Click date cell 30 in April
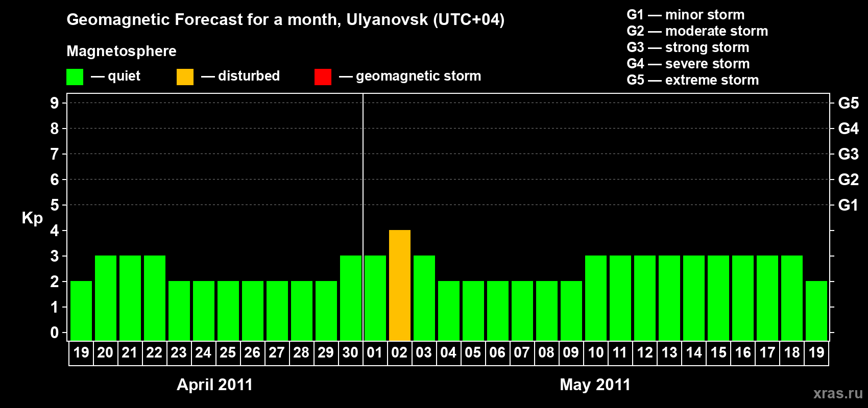 pyautogui.click(x=351, y=353)
